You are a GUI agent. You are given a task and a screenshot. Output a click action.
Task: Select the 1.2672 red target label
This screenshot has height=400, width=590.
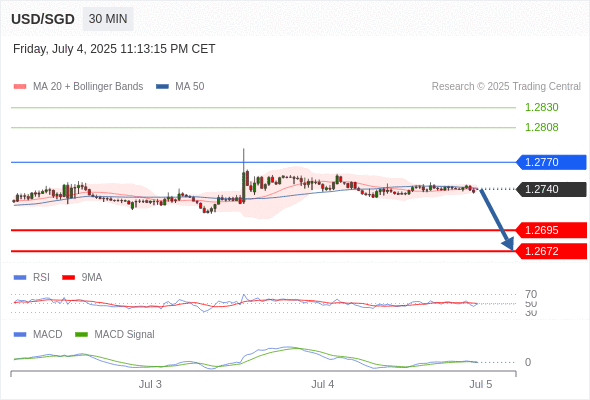tap(551, 251)
